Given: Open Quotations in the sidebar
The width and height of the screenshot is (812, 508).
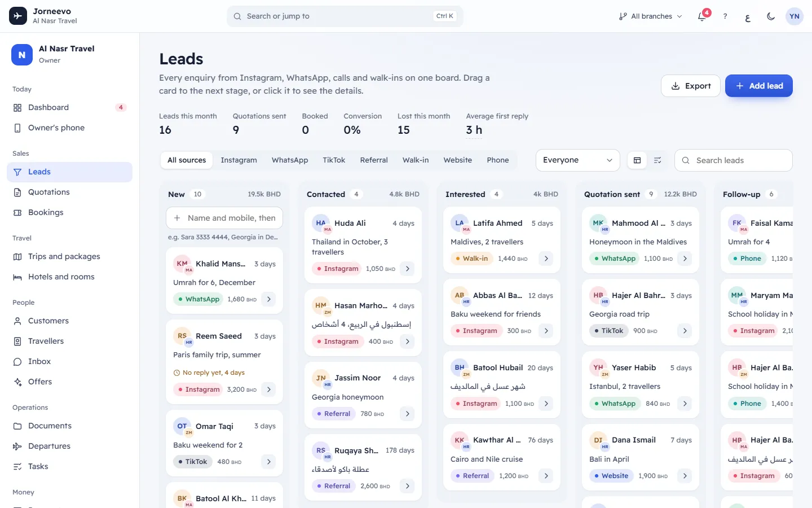Looking at the screenshot, I should coord(69,192).
